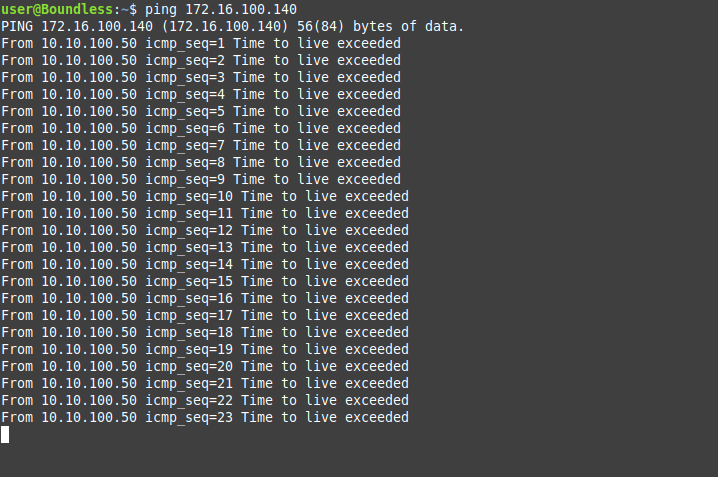Click the icmp_seq=5 output line
718x477 pixels.
[201, 111]
